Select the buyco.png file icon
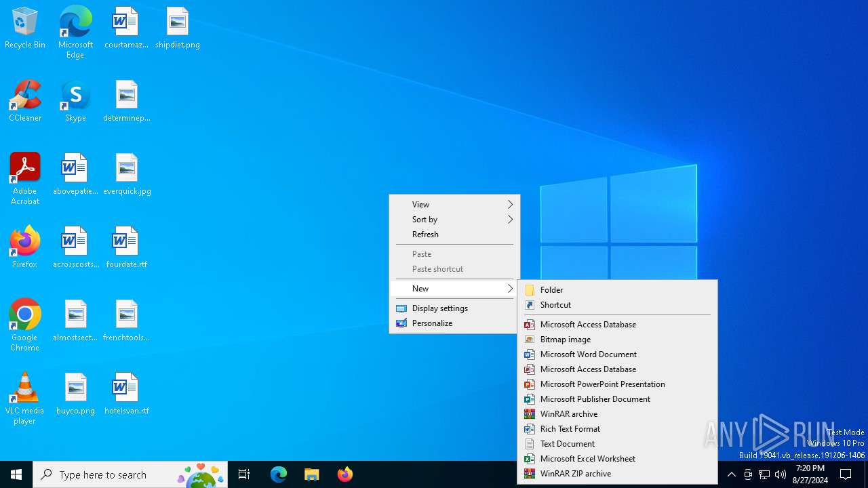 pos(75,394)
